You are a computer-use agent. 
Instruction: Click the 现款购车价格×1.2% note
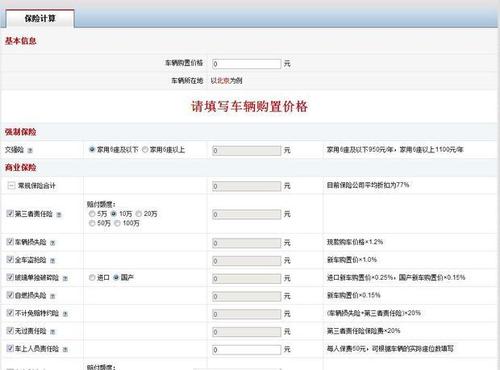click(355, 242)
